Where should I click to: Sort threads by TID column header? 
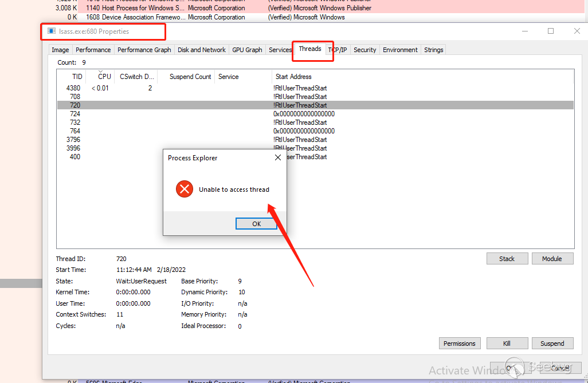point(72,77)
